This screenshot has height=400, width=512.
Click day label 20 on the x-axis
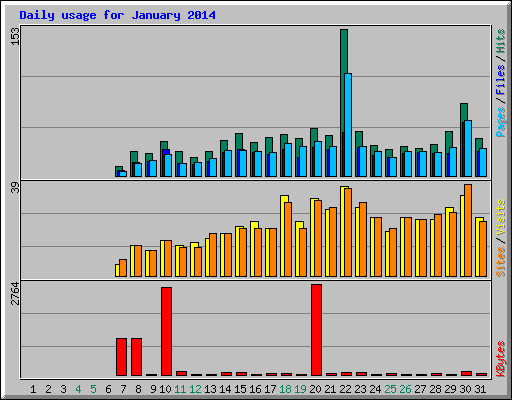[x=315, y=389]
